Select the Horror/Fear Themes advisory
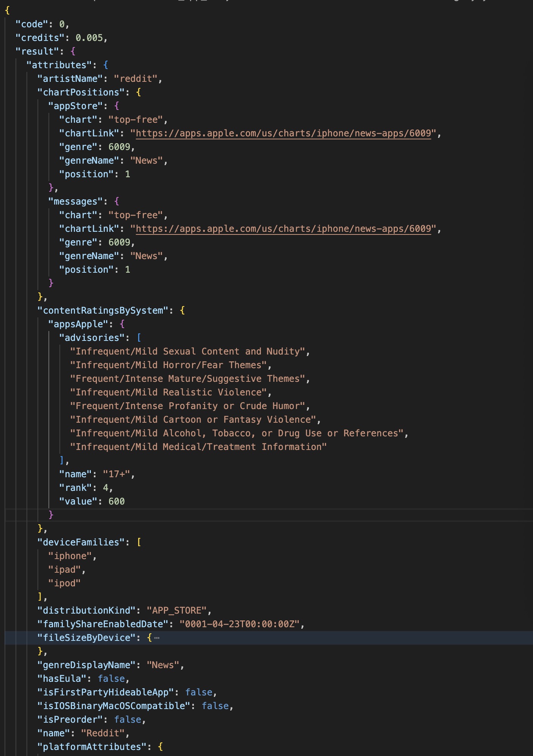Screen dimensions: 533x756 pyautogui.click(x=169, y=365)
